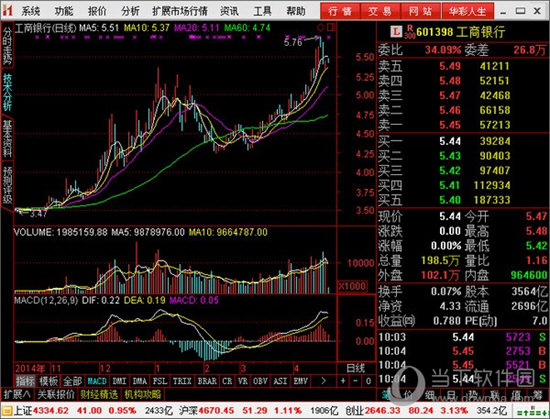Click the 华彩人生 button
550x419 pixels.
tap(468, 11)
